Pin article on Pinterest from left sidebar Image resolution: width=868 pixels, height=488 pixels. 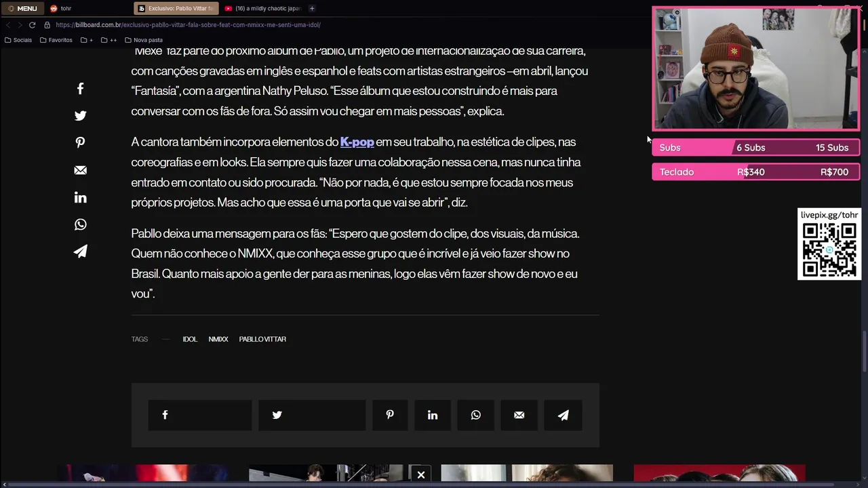click(80, 143)
